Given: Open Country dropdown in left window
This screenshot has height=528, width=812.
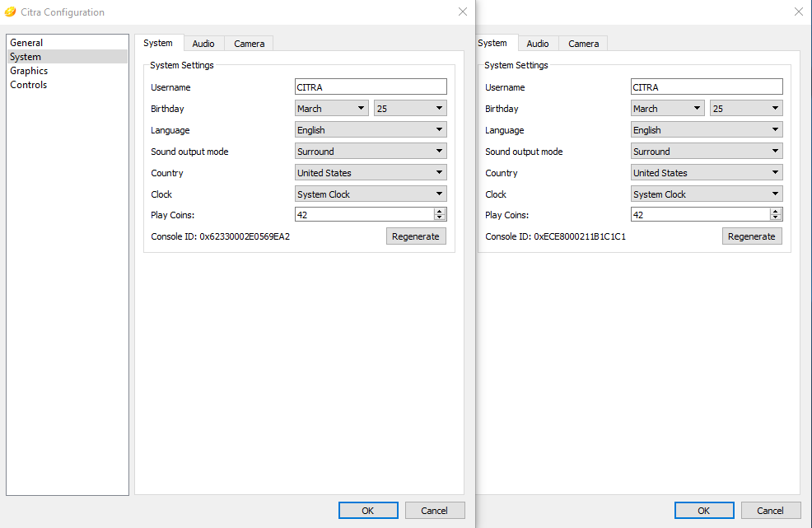Looking at the screenshot, I should coord(371,172).
